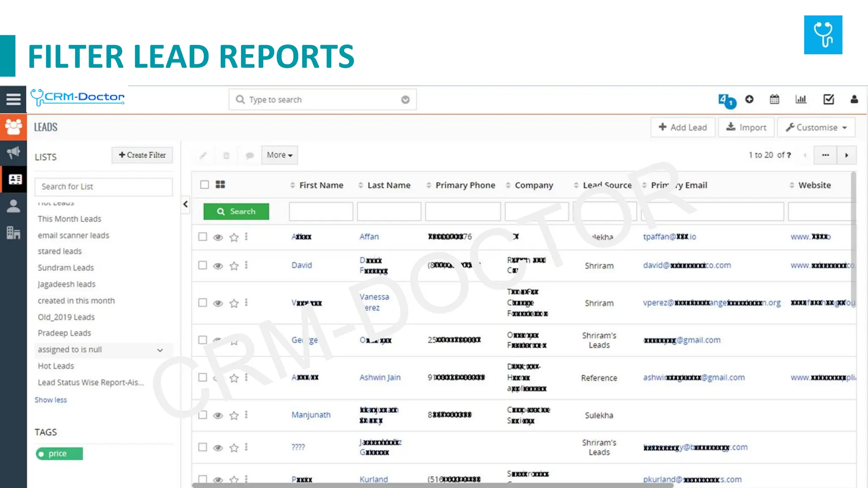Screen dimensions: 868x488
Task: Tick the checkbox for the ???? row
Action: tap(203, 447)
